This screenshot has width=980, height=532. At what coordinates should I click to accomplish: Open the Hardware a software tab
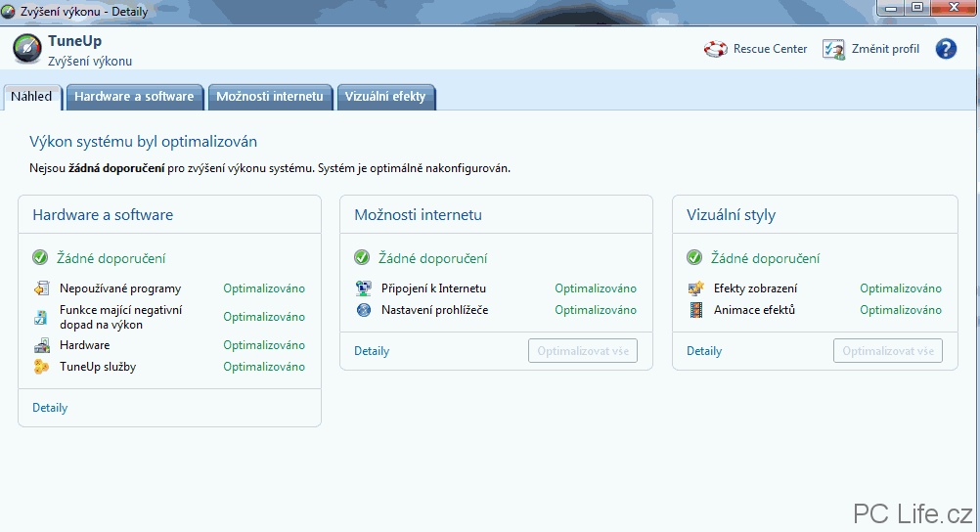point(134,97)
